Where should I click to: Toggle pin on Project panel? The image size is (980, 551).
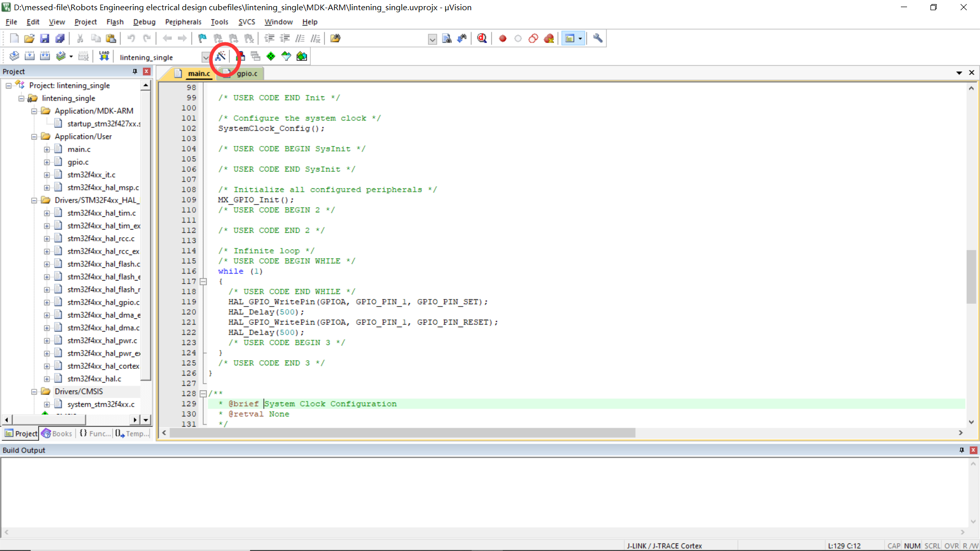[135, 71]
